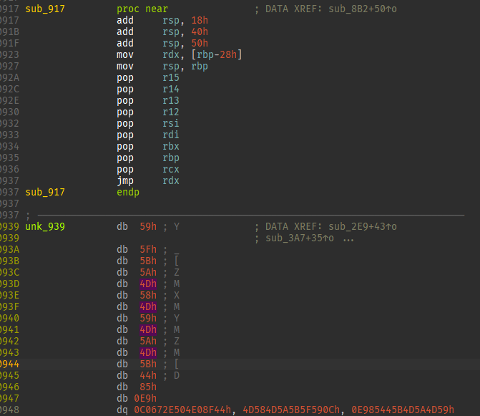This screenshot has width=480, height=416.
Task: Open the sub_8B2+50 data xref link
Action: click(362, 9)
